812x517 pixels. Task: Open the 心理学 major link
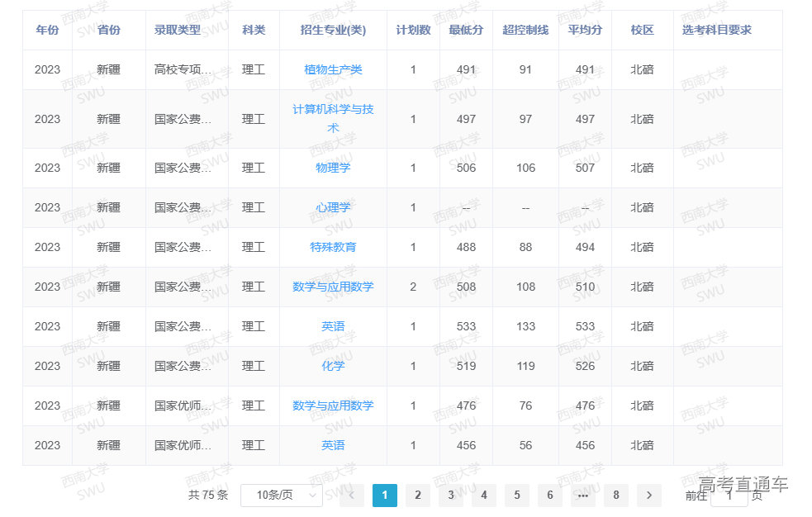(x=333, y=207)
